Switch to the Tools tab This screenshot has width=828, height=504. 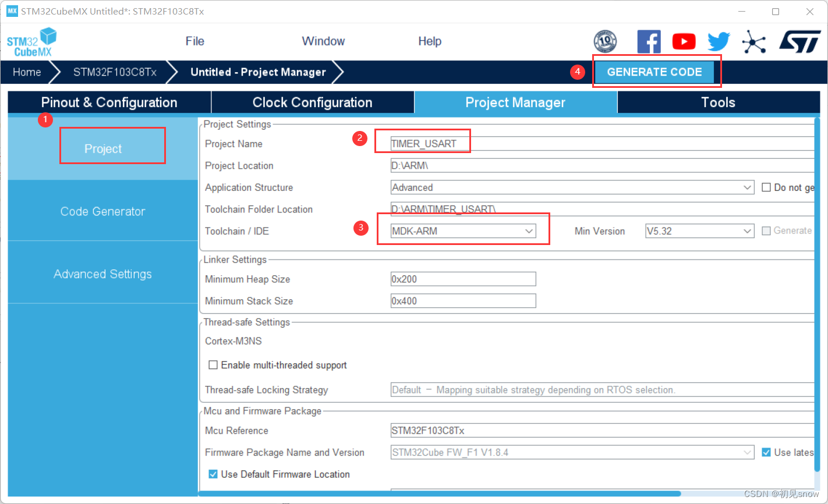tap(719, 102)
